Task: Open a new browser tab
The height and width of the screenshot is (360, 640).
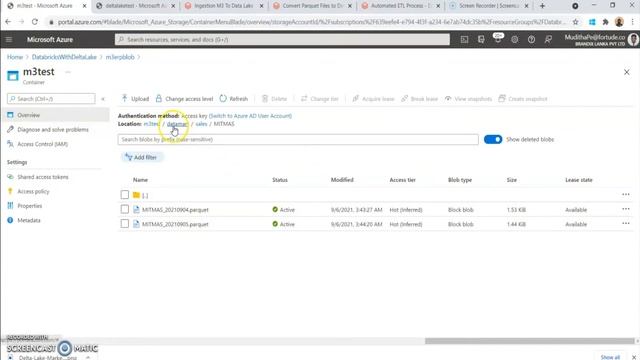Action: (542, 6)
